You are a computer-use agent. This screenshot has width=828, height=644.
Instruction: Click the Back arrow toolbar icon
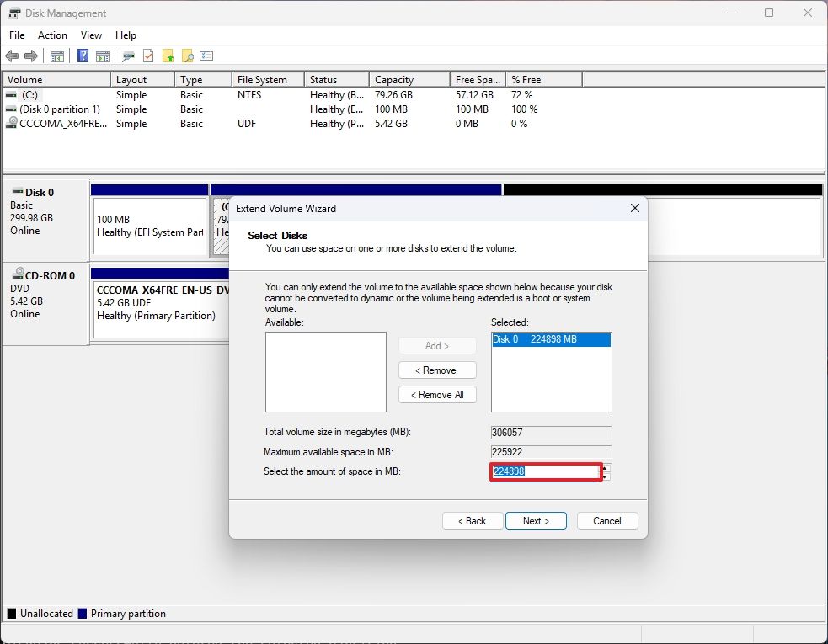tap(12, 56)
